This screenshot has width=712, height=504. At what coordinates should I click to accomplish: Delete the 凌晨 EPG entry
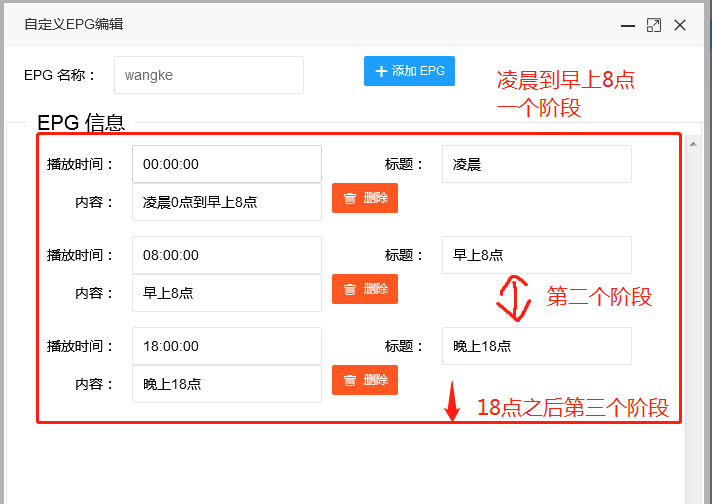365,198
